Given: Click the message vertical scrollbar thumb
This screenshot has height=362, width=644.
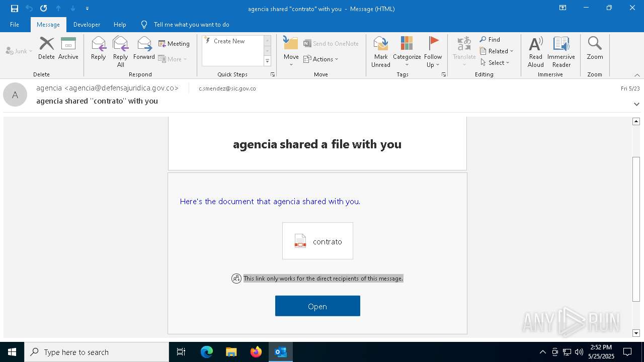Looking at the screenshot, I should pyautogui.click(x=636, y=229).
